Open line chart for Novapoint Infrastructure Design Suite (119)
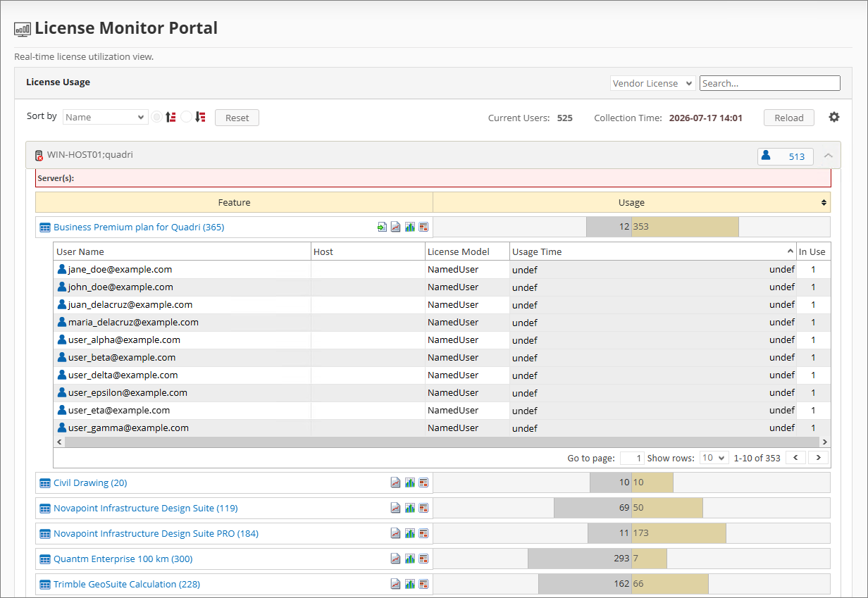This screenshot has width=868, height=598. coord(396,508)
